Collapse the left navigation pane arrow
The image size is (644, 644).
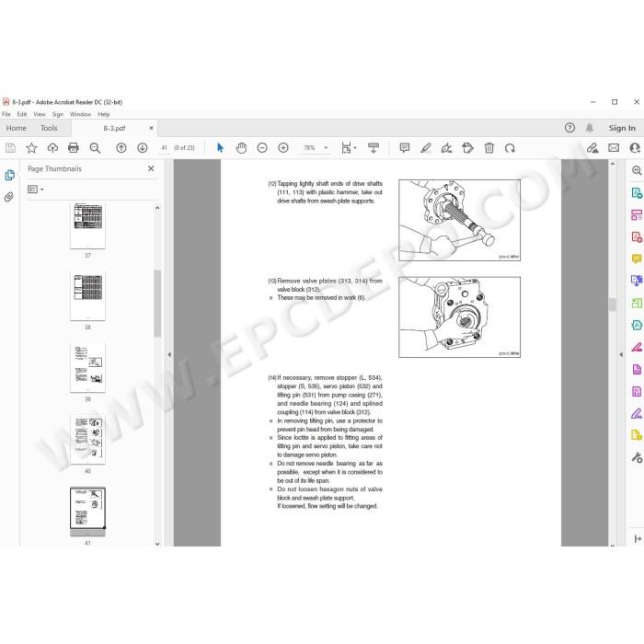click(x=169, y=354)
